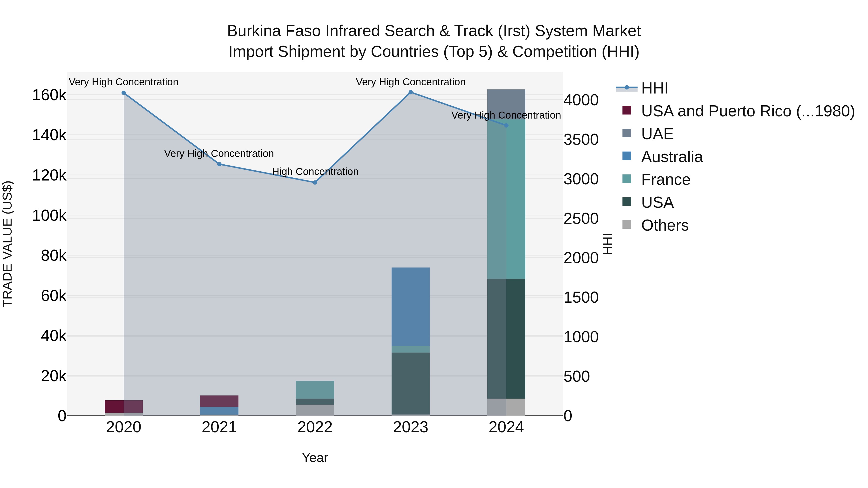Viewport: 868px width, 488px height.
Task: Click the 2020 HHI data point
Action: [124, 93]
